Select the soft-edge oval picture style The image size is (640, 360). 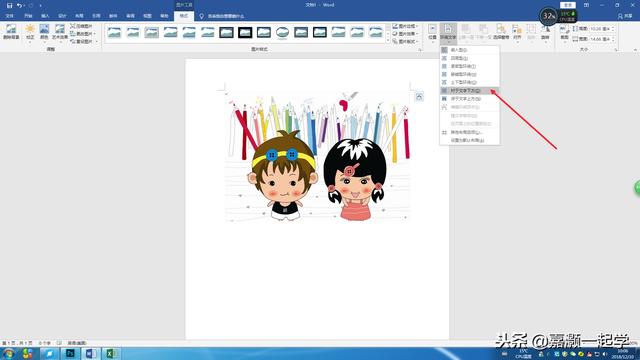click(282, 32)
